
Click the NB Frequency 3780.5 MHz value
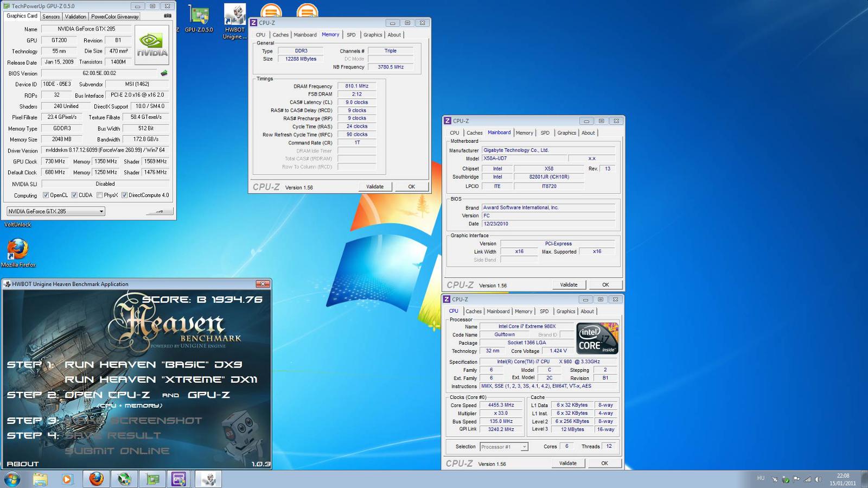(x=391, y=67)
